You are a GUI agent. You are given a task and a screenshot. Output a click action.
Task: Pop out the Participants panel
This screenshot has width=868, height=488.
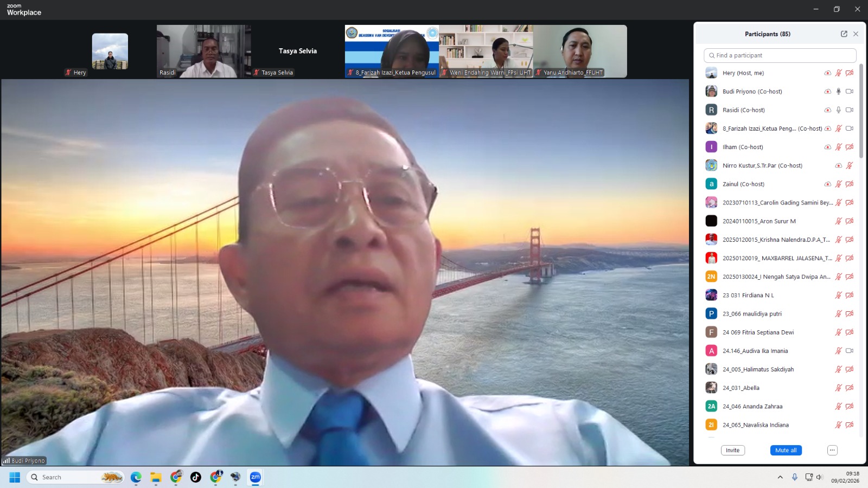click(x=844, y=34)
